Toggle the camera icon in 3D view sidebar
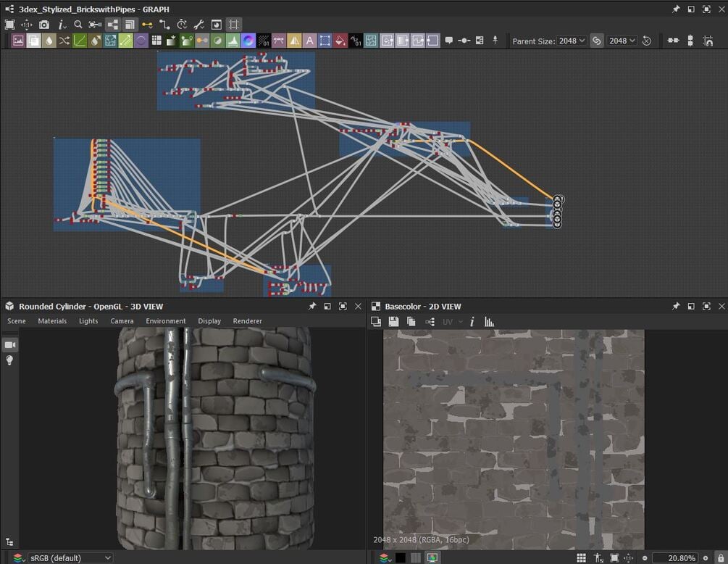728x564 pixels. 10,344
